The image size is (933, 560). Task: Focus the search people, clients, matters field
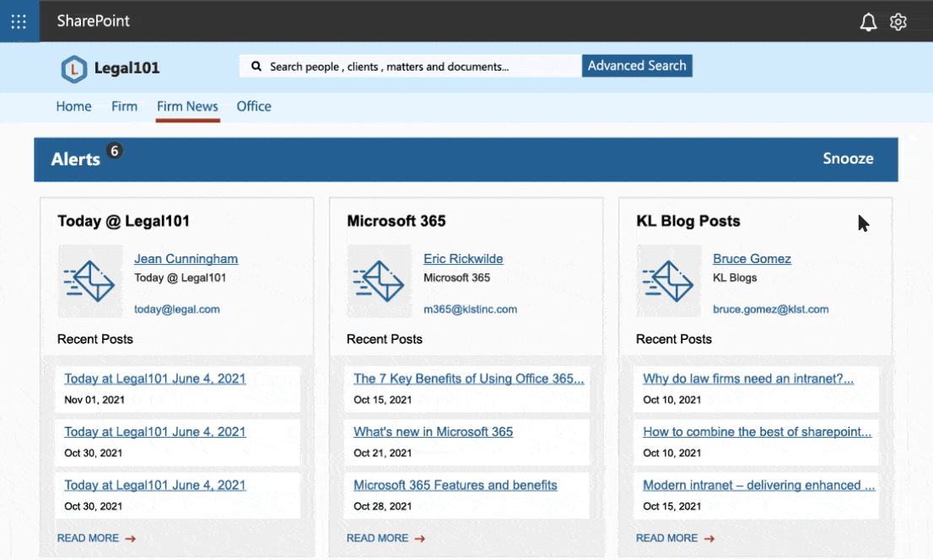(x=411, y=66)
